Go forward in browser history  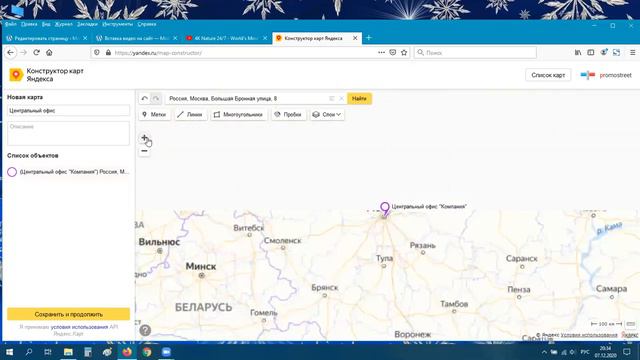tap(23, 53)
